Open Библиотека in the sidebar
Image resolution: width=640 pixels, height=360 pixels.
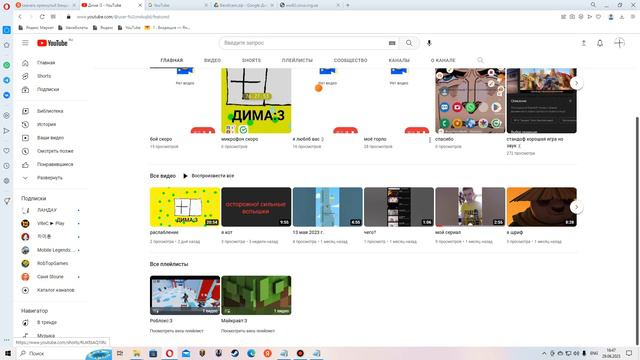coord(50,111)
